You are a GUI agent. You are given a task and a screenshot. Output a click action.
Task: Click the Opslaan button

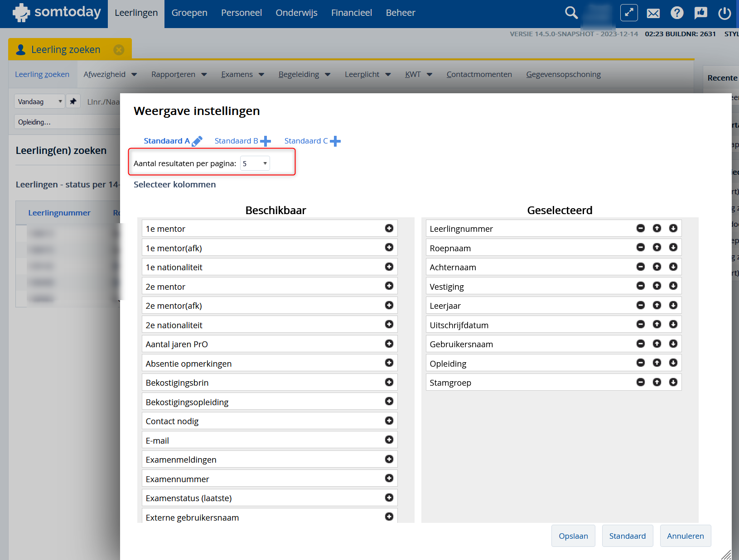pyautogui.click(x=573, y=536)
